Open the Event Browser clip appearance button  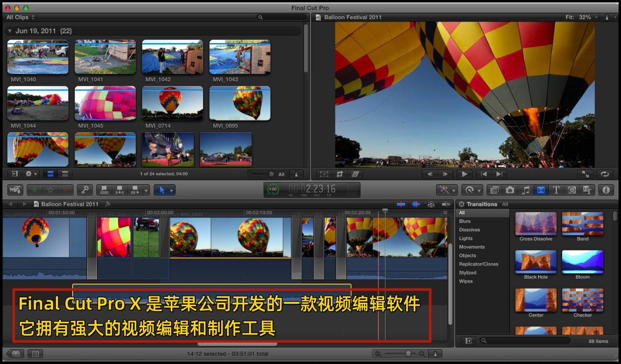coord(296,174)
